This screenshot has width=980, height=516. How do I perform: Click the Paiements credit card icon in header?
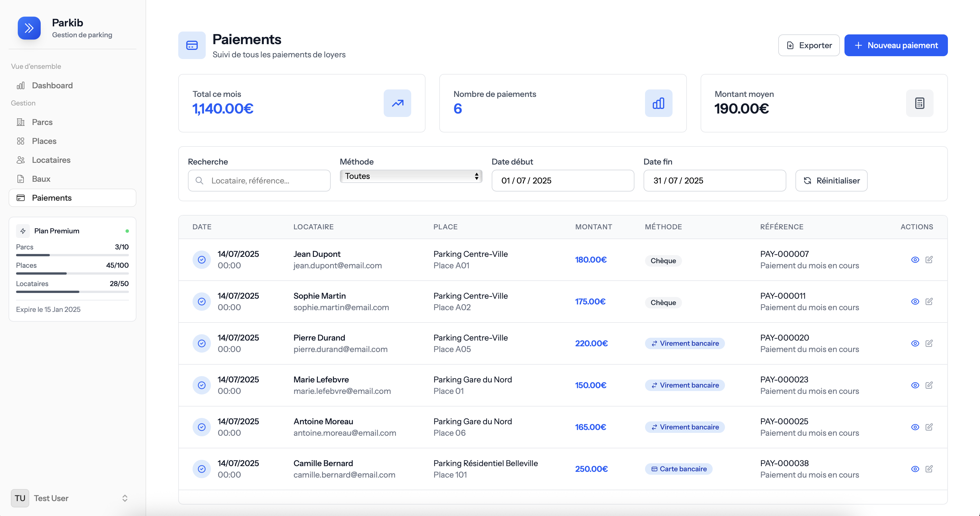(192, 45)
